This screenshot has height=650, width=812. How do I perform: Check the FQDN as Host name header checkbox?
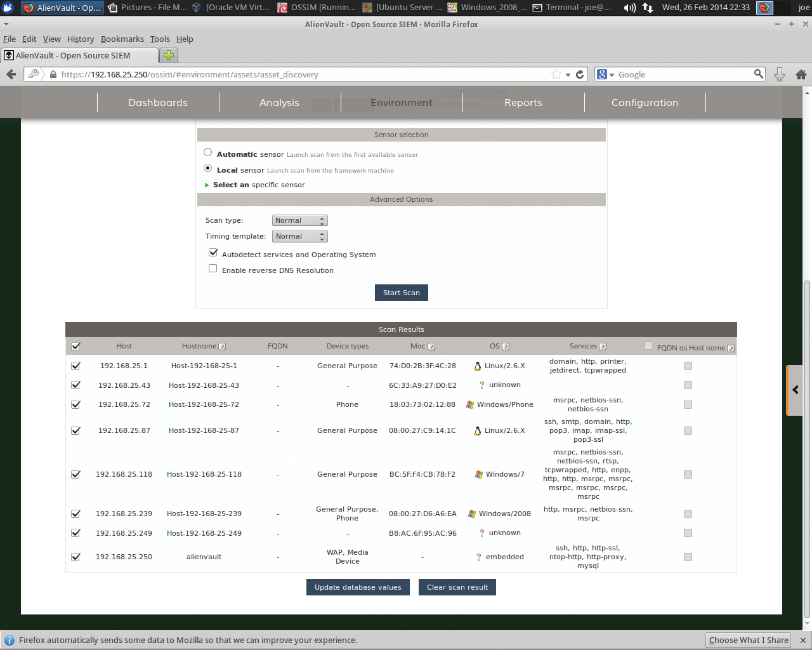(x=648, y=346)
